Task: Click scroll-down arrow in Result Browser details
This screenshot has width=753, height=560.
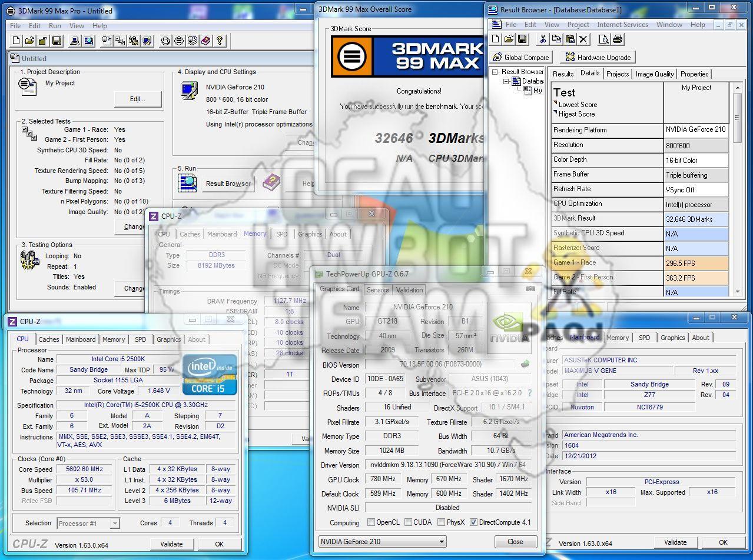Action: tap(737, 292)
